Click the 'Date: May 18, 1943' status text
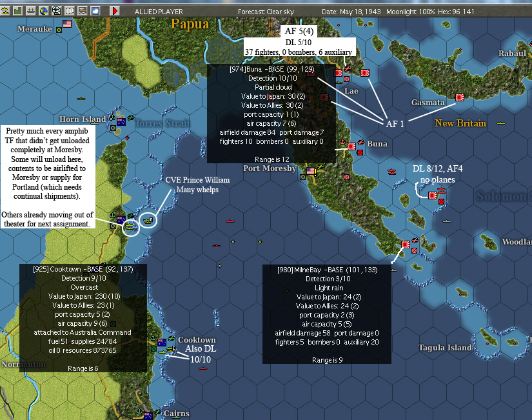 click(351, 12)
